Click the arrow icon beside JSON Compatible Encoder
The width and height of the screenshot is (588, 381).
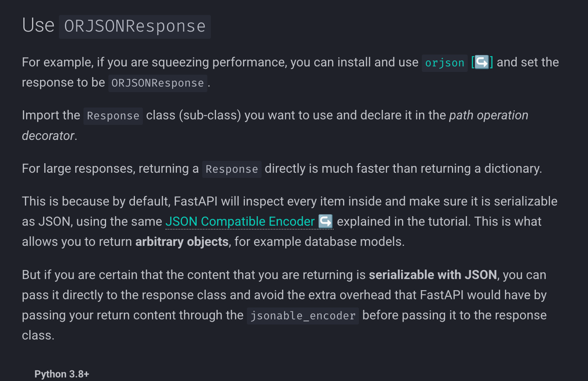325,221
